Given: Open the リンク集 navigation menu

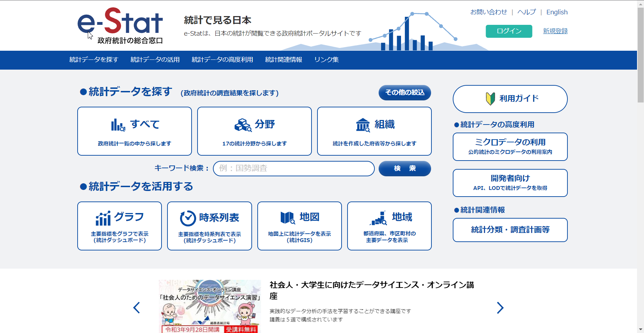Looking at the screenshot, I should pos(326,60).
